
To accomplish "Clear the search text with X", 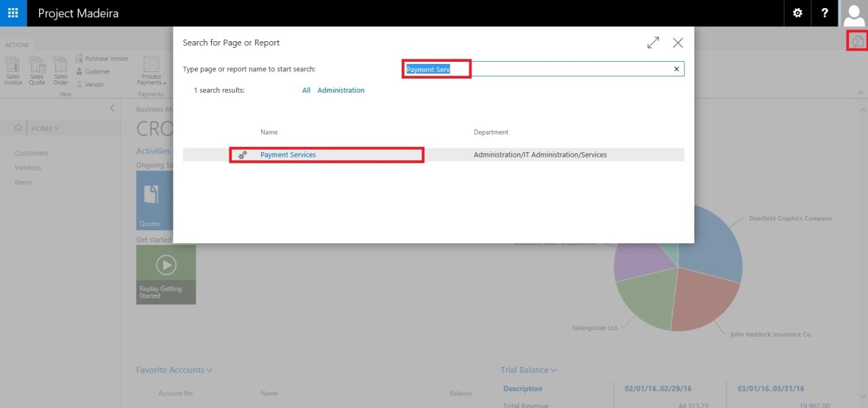I will tap(677, 69).
